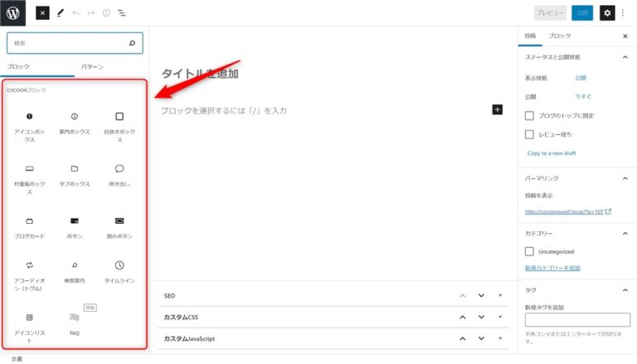The width and height of the screenshot is (637, 364).
Task: Collapse the パーマリンク section
Action: click(x=625, y=177)
